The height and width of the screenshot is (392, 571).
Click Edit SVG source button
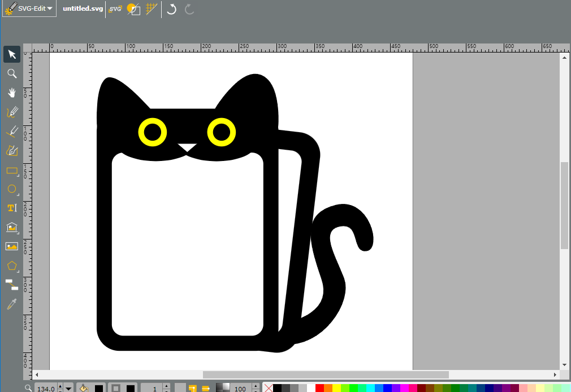[115, 8]
